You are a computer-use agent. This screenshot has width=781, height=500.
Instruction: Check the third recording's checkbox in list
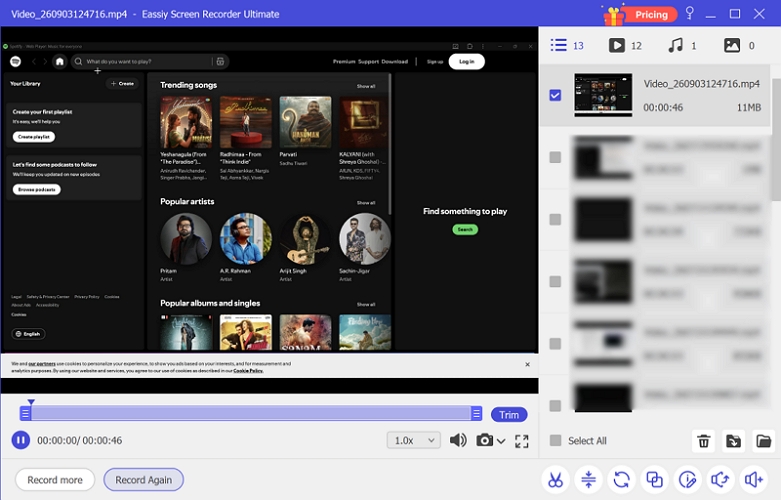coord(555,220)
